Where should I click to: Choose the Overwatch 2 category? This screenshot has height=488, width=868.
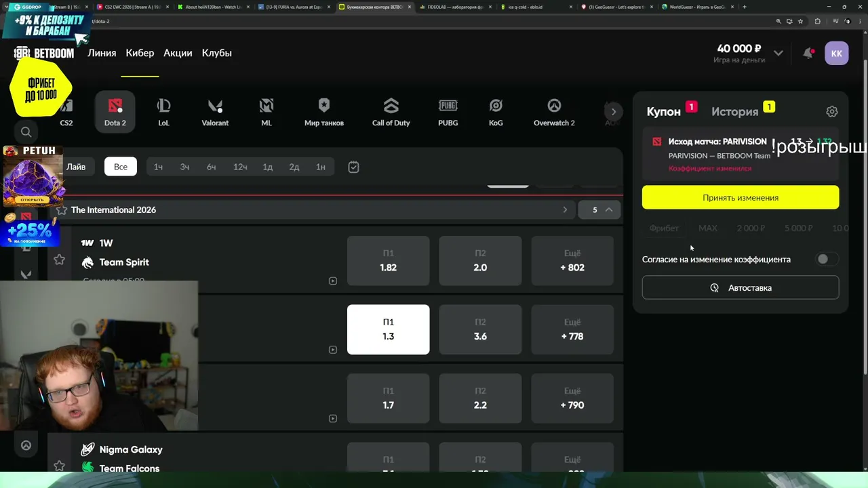pyautogui.click(x=554, y=111)
